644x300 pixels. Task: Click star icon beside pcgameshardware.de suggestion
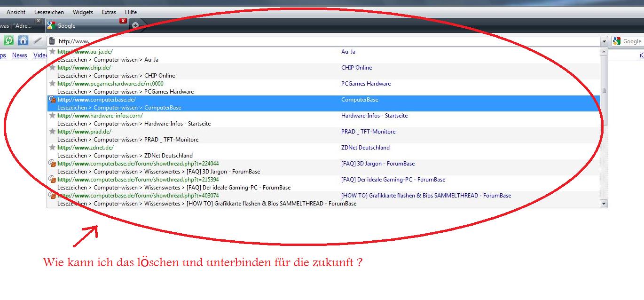coord(52,84)
